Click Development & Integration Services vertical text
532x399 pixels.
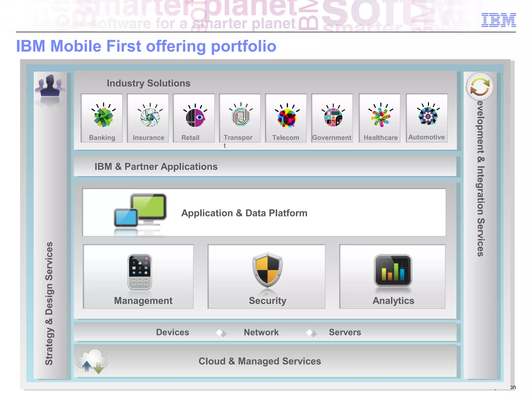tap(480, 179)
